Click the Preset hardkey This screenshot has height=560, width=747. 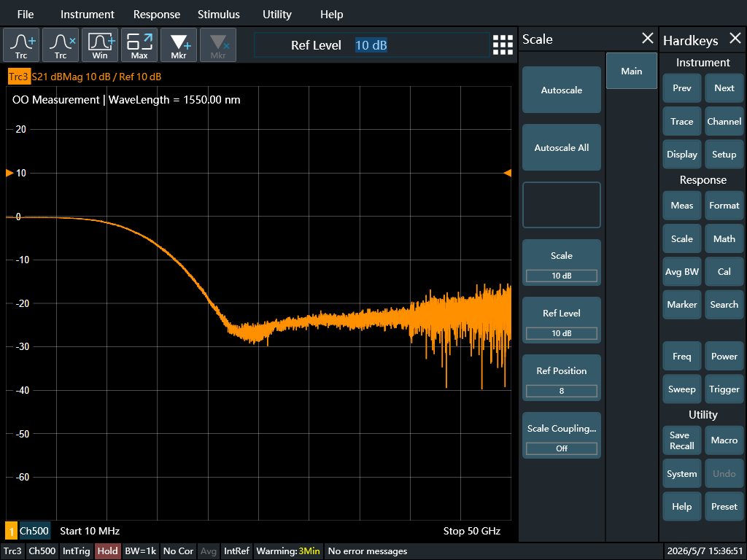click(x=724, y=507)
